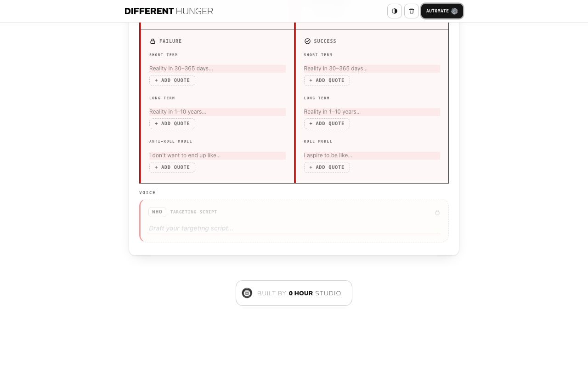The height and width of the screenshot is (368, 588).
Task: Focus the Failure 'Reality in 30–365 days' field
Action: click(217, 69)
